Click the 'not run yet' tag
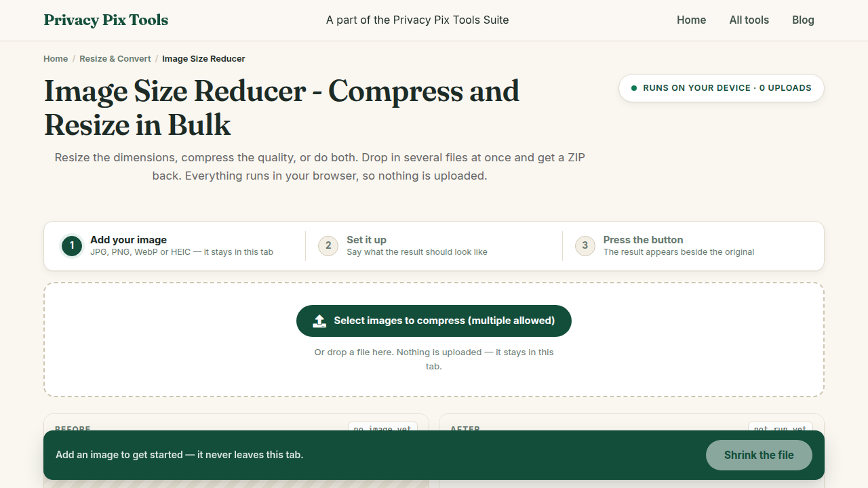The height and width of the screenshot is (488, 868). click(x=781, y=428)
